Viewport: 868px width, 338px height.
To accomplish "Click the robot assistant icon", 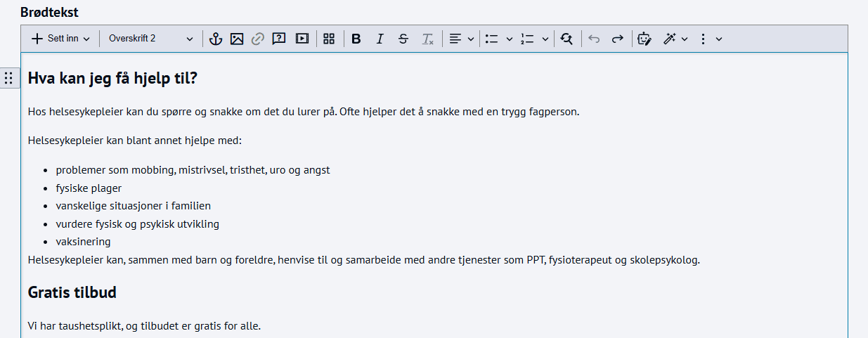I will [644, 39].
